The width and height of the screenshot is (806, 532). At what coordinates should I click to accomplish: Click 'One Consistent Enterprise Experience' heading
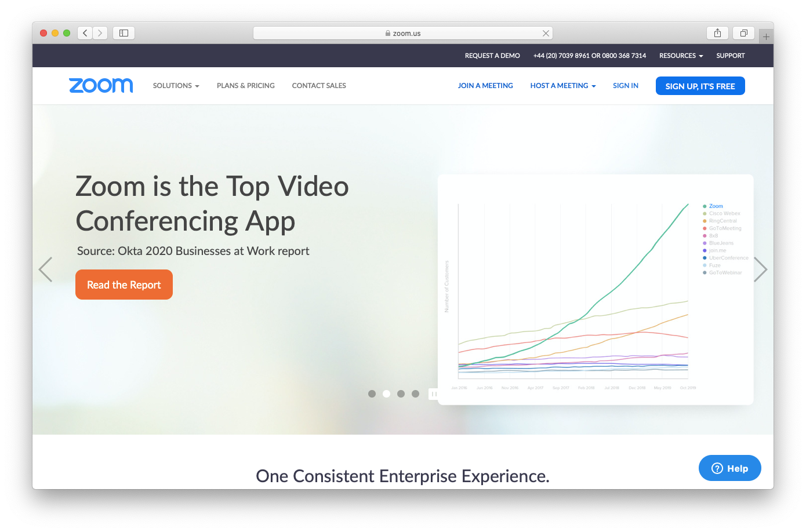click(402, 476)
